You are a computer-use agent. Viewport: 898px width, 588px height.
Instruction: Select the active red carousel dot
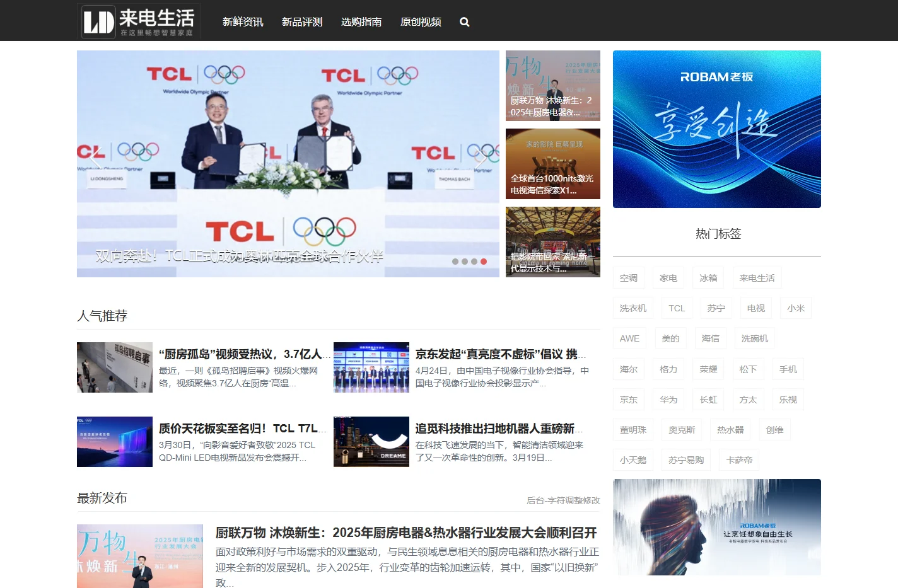coord(484,262)
